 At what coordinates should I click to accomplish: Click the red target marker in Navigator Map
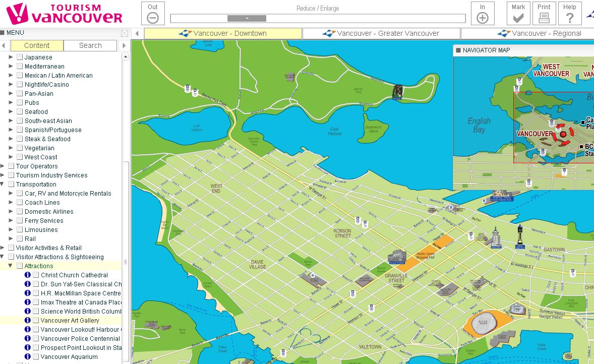(x=563, y=134)
